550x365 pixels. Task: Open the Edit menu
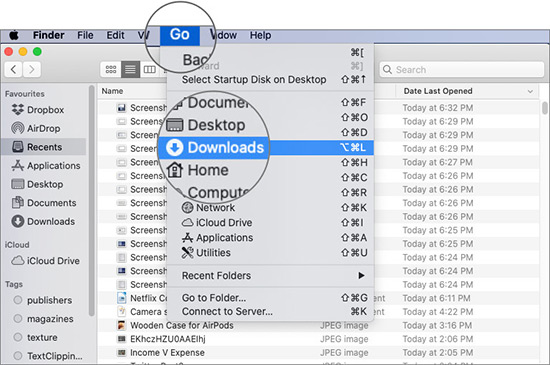coord(115,35)
